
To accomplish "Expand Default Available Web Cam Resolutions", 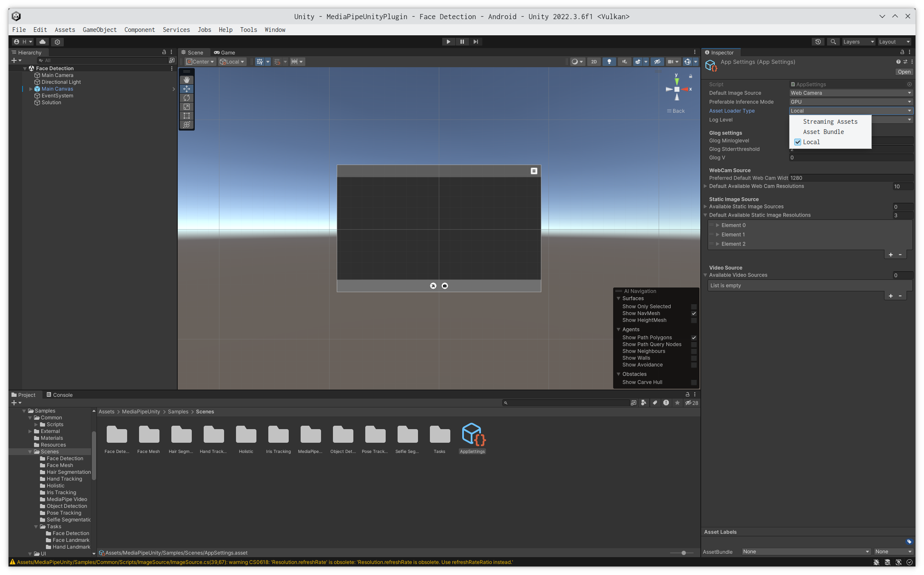I will [705, 186].
